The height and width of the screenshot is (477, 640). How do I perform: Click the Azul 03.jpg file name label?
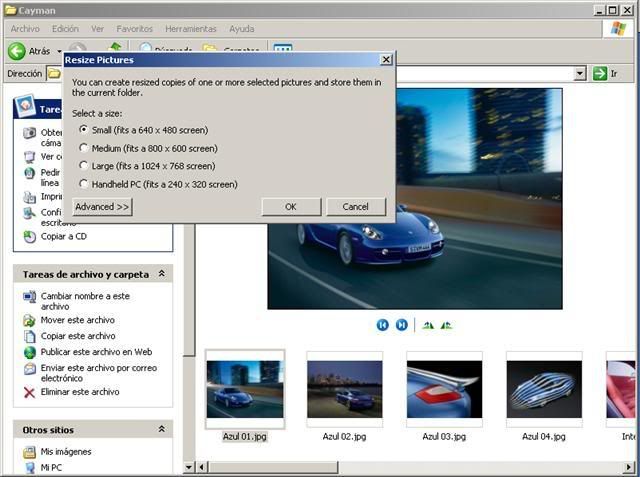tap(444, 436)
